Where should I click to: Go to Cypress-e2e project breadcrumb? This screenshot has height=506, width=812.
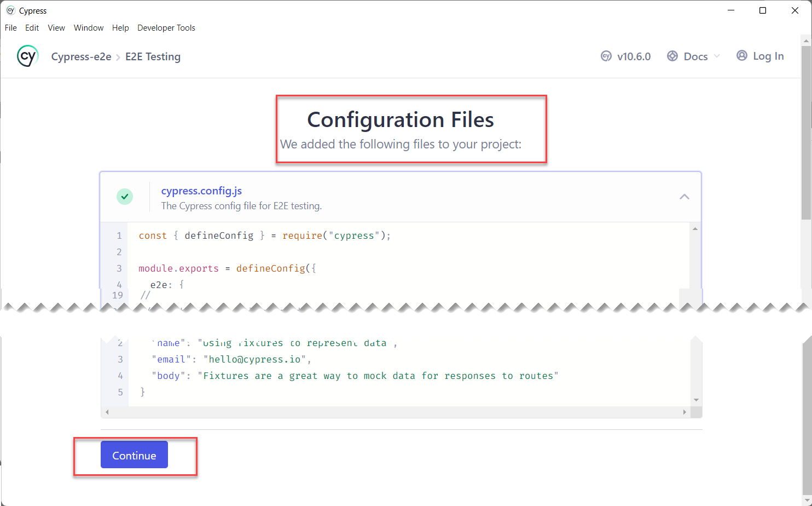point(81,56)
